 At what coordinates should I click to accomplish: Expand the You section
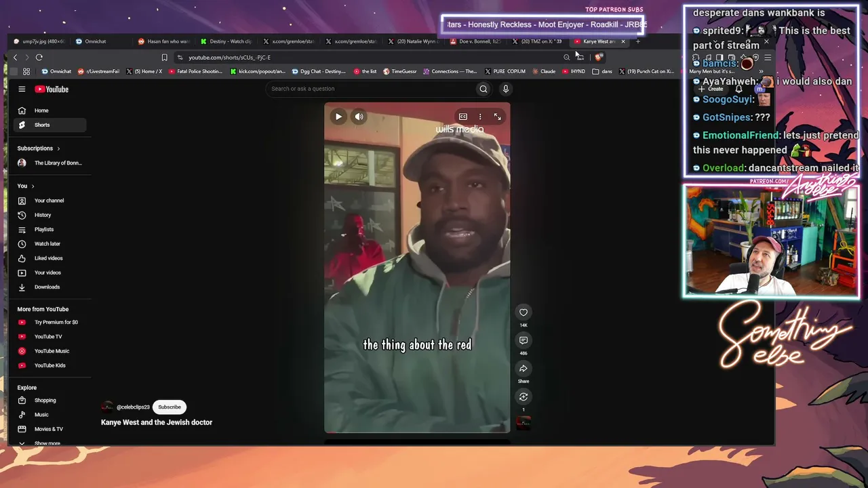(26, 186)
